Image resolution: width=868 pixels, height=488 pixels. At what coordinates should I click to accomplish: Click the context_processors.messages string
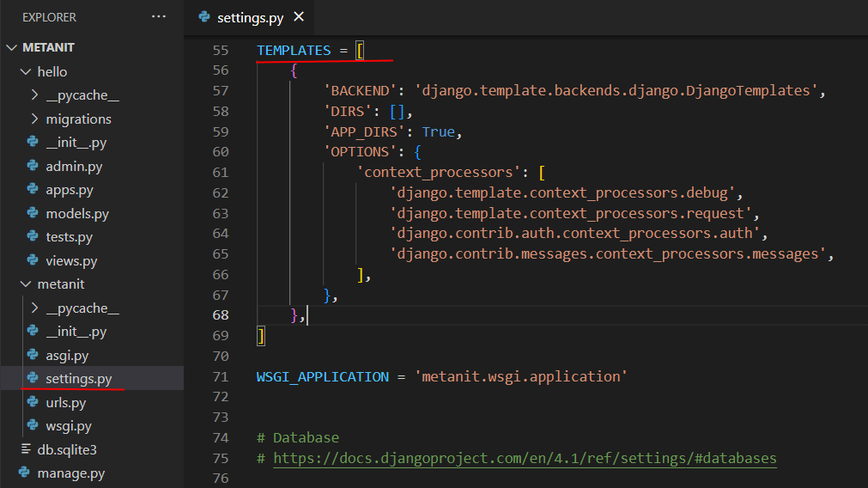click(608, 253)
